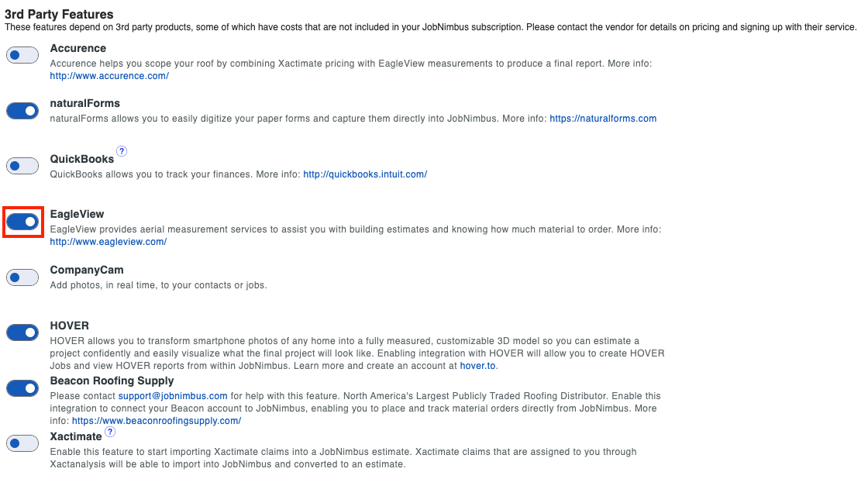Open the QuickBooks help question mark icon
The width and height of the screenshot is (868, 503).
coord(122,151)
